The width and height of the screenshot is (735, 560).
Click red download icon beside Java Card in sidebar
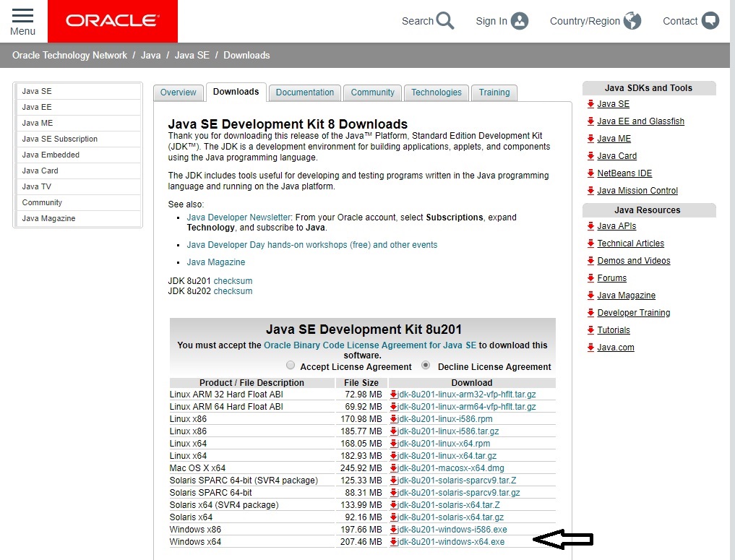point(590,156)
